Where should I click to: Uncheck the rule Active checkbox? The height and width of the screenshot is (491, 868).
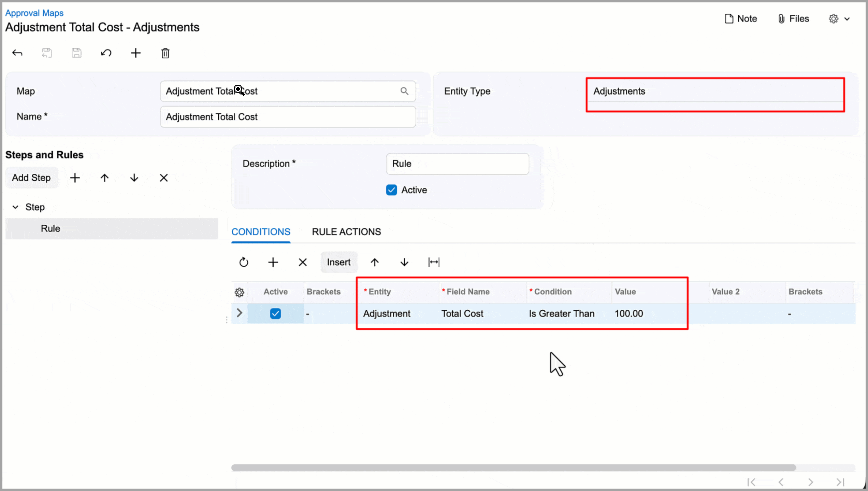coord(391,190)
